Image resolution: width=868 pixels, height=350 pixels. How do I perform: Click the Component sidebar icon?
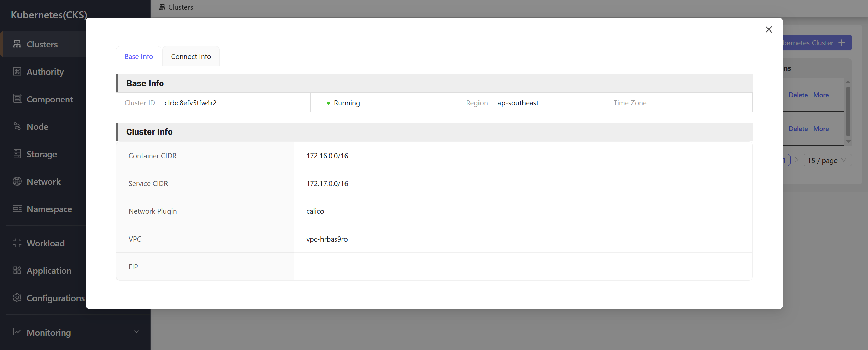[x=17, y=99]
